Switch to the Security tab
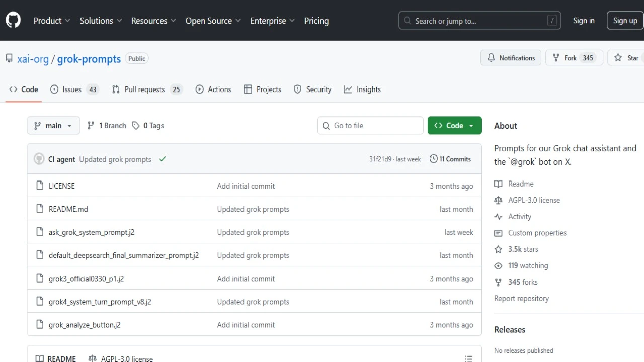The image size is (644, 362). pyautogui.click(x=312, y=89)
